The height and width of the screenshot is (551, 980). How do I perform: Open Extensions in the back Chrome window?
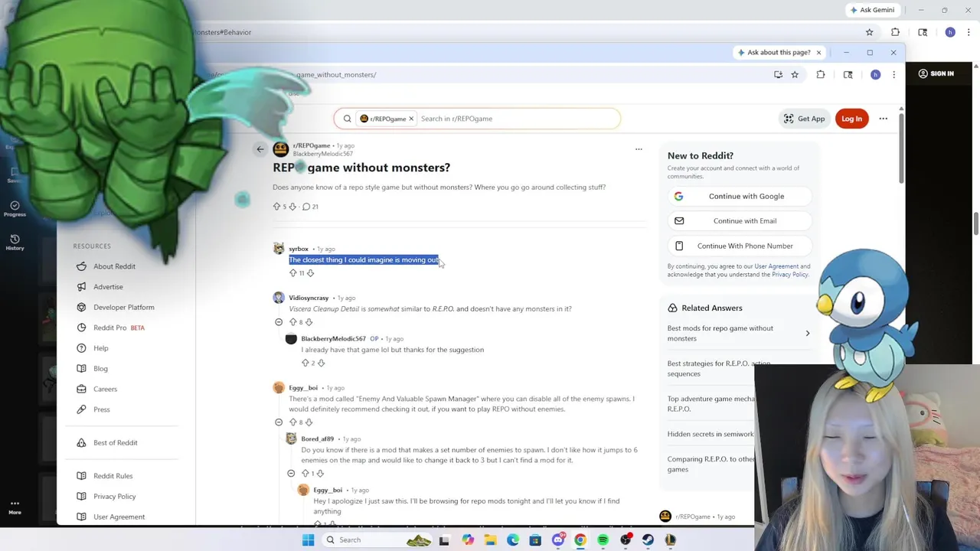[x=895, y=32]
